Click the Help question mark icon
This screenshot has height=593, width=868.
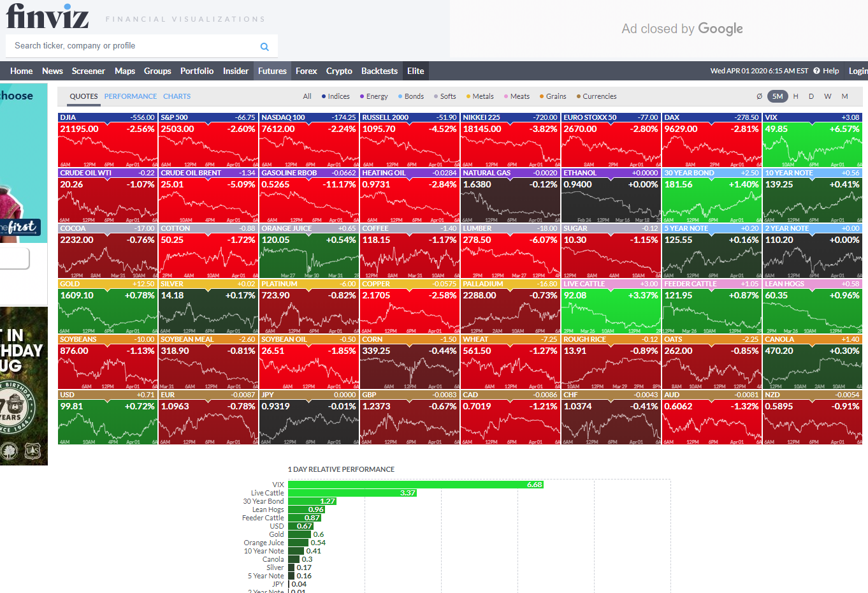(x=816, y=71)
